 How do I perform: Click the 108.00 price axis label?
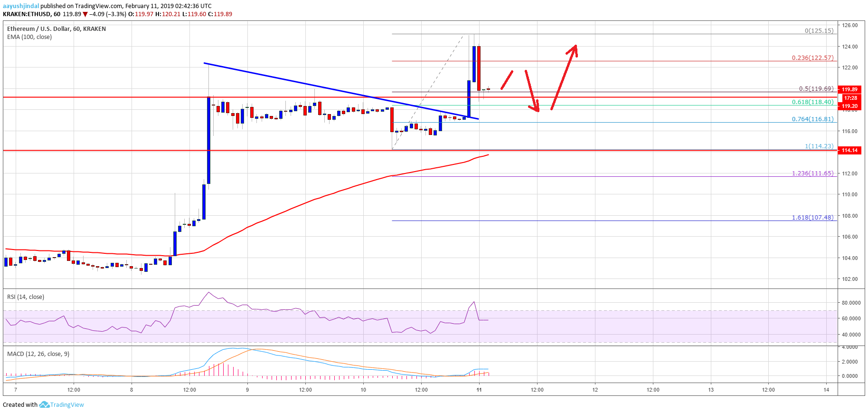pos(850,216)
